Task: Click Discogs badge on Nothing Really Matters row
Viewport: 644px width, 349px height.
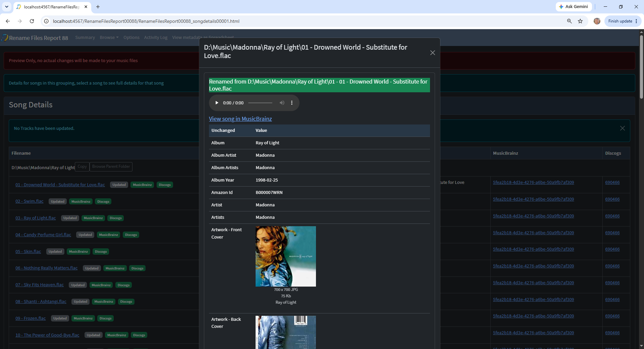Action: (137, 268)
